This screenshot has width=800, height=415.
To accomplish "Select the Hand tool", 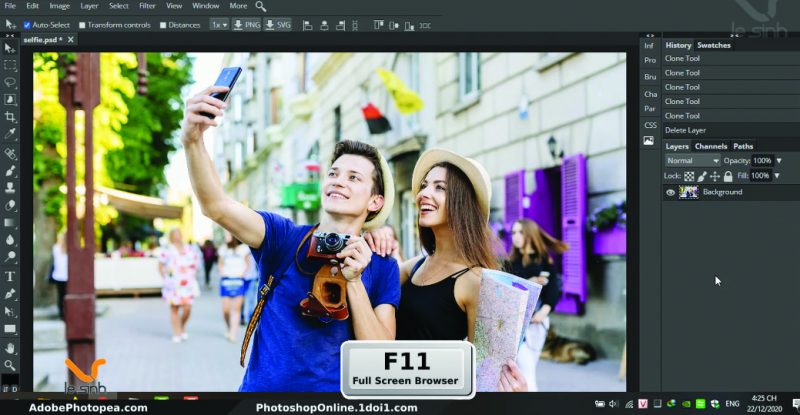I will pyautogui.click(x=10, y=348).
